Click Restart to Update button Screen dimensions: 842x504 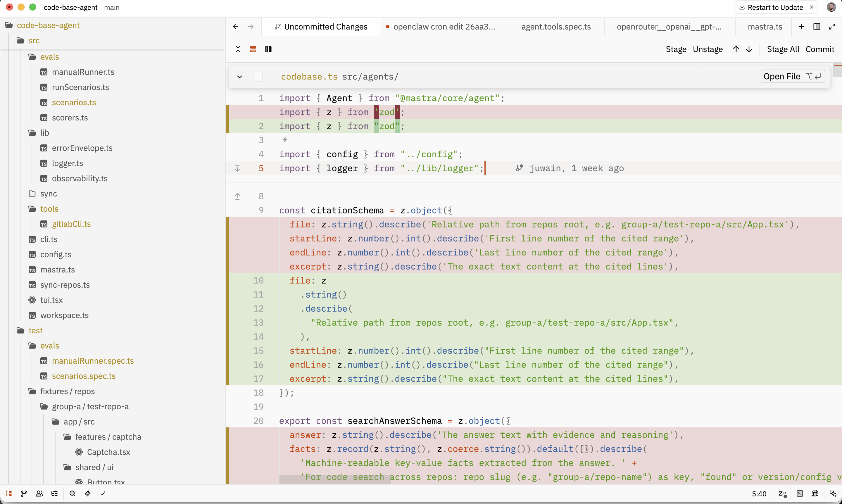pyautogui.click(x=771, y=7)
